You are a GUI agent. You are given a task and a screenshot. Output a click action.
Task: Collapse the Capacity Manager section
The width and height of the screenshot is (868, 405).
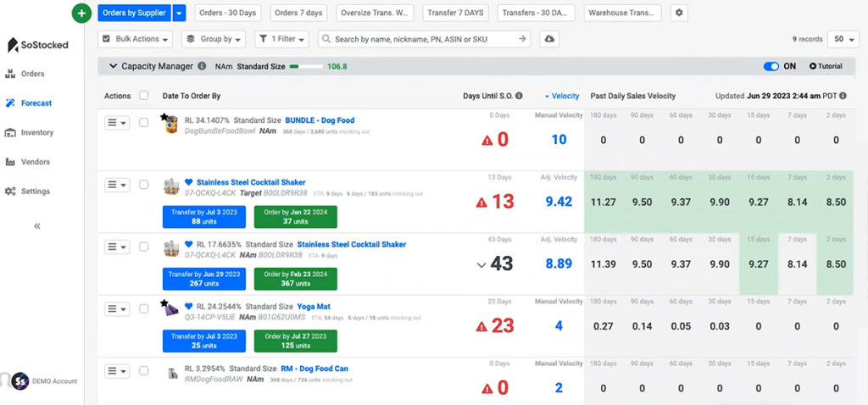click(113, 66)
